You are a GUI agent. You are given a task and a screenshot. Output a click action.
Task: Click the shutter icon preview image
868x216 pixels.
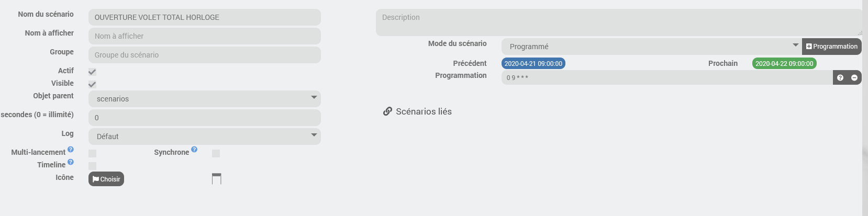pyautogui.click(x=216, y=179)
